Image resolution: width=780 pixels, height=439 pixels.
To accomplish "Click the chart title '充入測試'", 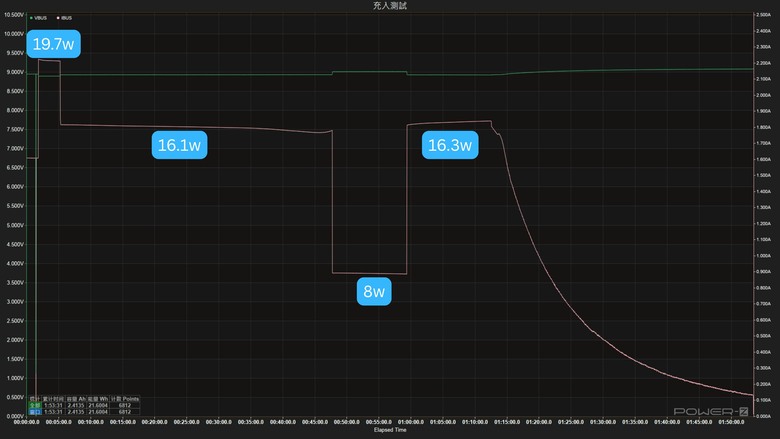I will [x=390, y=5].
